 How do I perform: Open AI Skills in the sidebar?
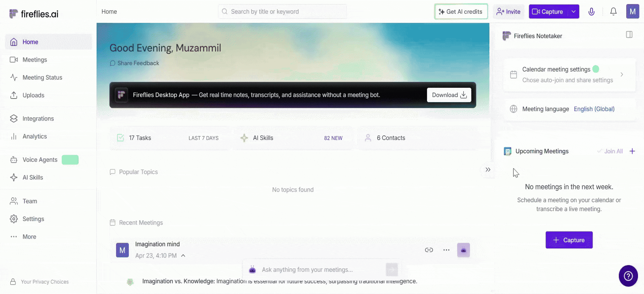[x=49, y=177]
